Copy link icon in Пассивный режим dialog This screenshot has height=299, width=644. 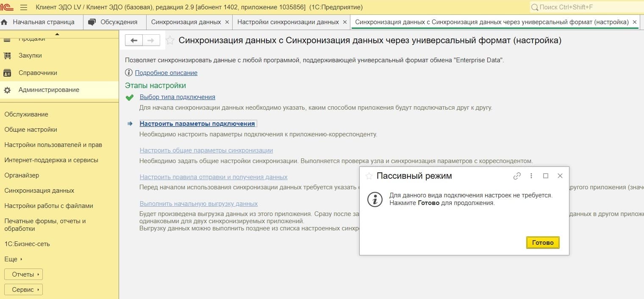[x=517, y=176]
